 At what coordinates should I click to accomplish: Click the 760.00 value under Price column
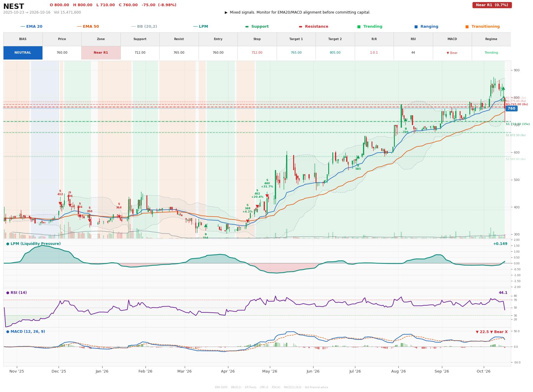pos(62,53)
